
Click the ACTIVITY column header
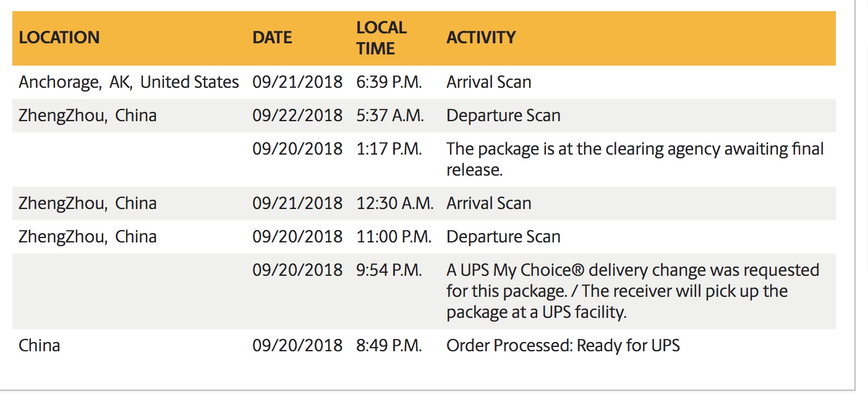pyautogui.click(x=481, y=38)
